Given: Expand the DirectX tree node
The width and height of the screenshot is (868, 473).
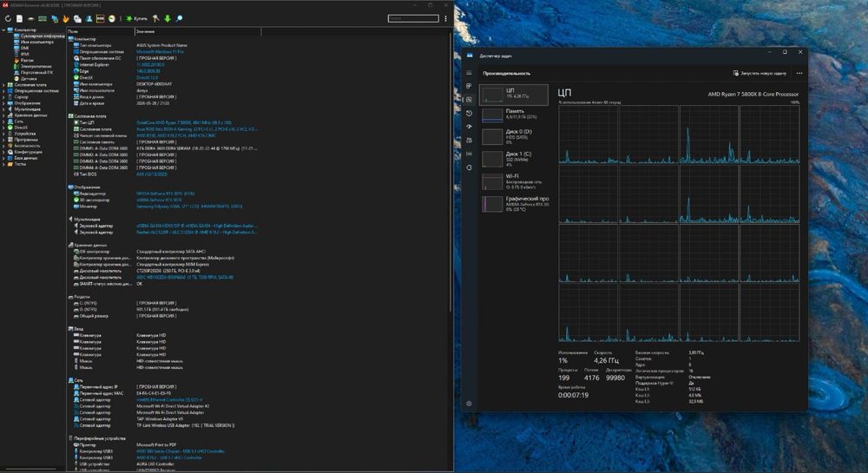Looking at the screenshot, I should coord(3,128).
